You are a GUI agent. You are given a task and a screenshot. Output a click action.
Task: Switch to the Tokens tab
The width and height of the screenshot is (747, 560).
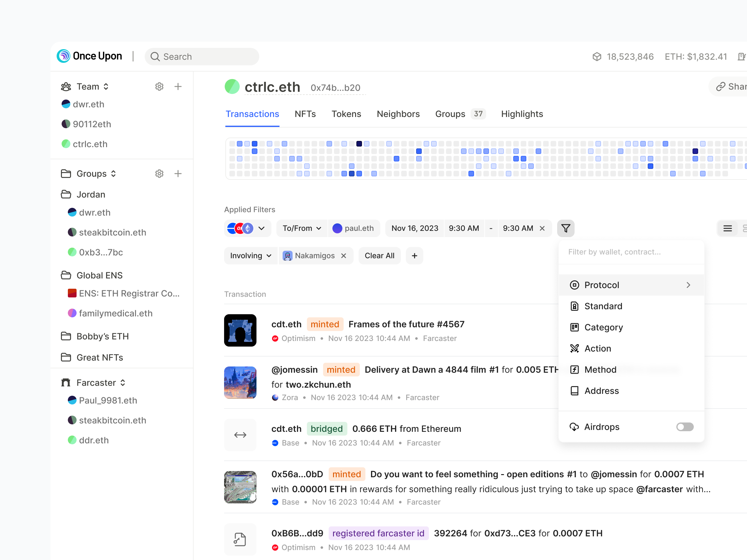point(346,114)
